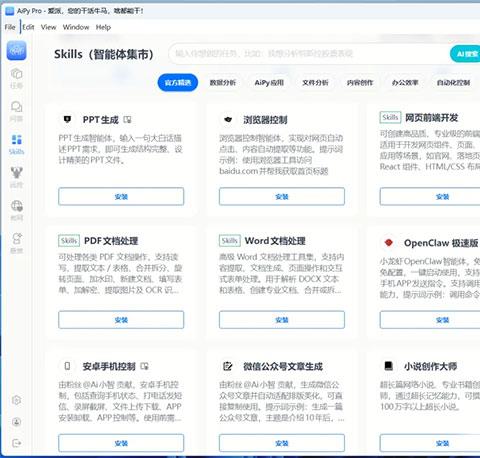Screen dimensions: 480x458
Task: Click the 安卓手机控制 card title
Action: pyautogui.click(x=109, y=366)
